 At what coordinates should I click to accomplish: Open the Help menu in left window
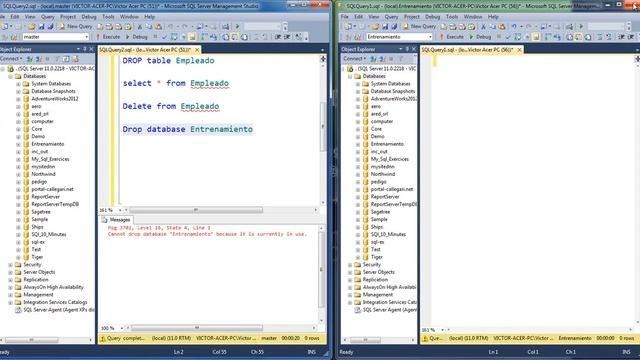click(149, 17)
